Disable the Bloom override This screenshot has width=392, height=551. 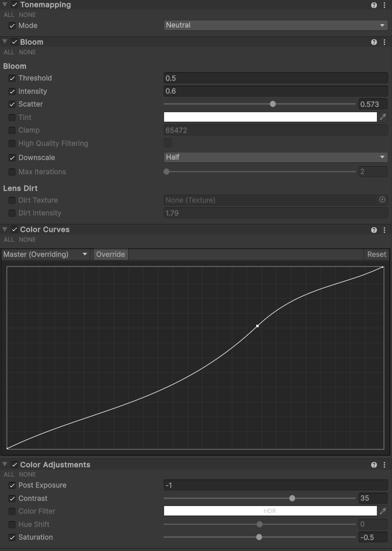(x=14, y=42)
